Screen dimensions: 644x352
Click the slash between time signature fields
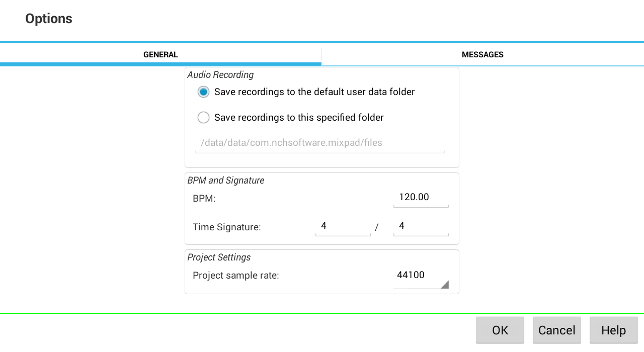pyautogui.click(x=377, y=228)
